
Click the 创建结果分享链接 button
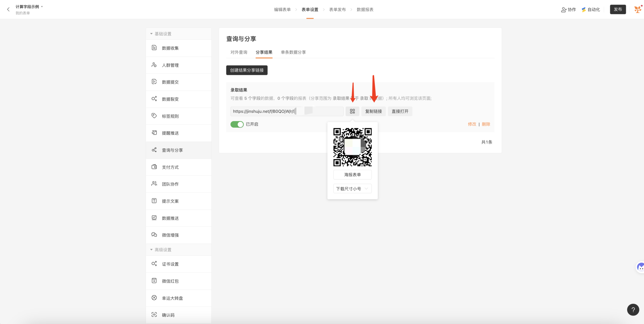(x=247, y=70)
